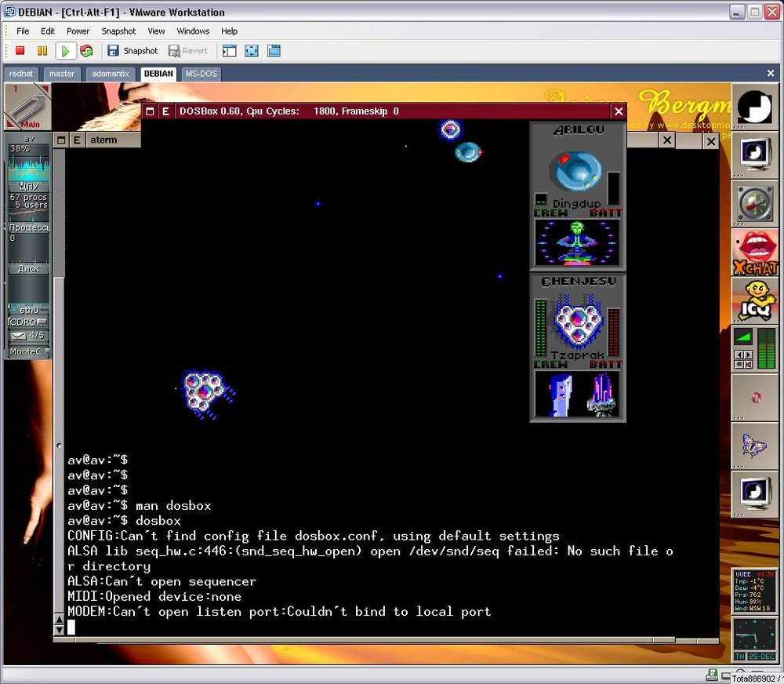
Task: Click the red Power Off button
Action: pos(20,51)
